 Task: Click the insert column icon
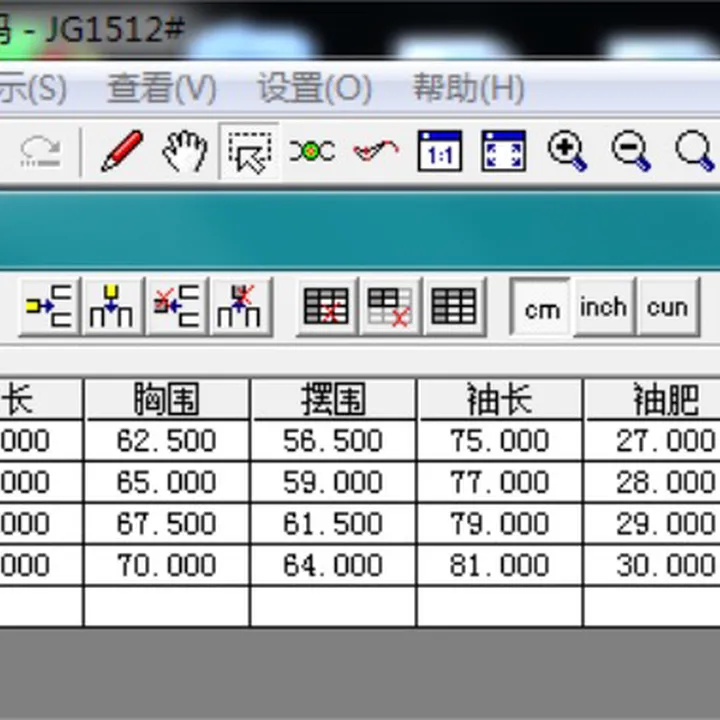point(112,306)
